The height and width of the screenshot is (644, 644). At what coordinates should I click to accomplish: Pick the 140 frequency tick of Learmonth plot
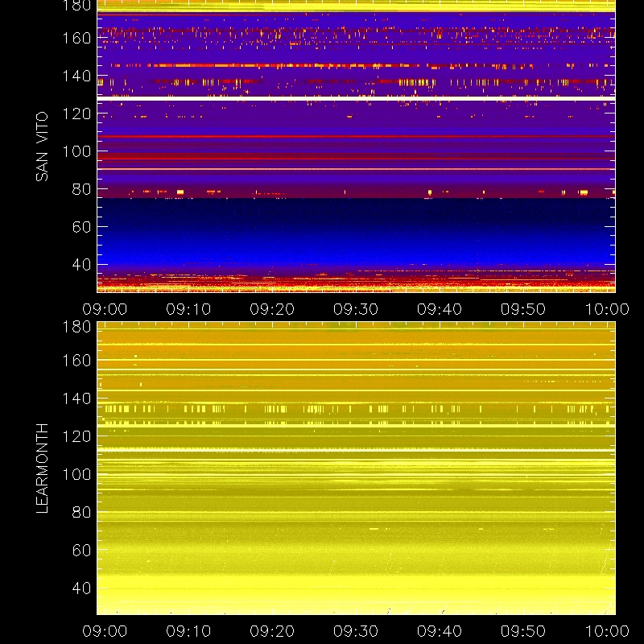point(76,398)
